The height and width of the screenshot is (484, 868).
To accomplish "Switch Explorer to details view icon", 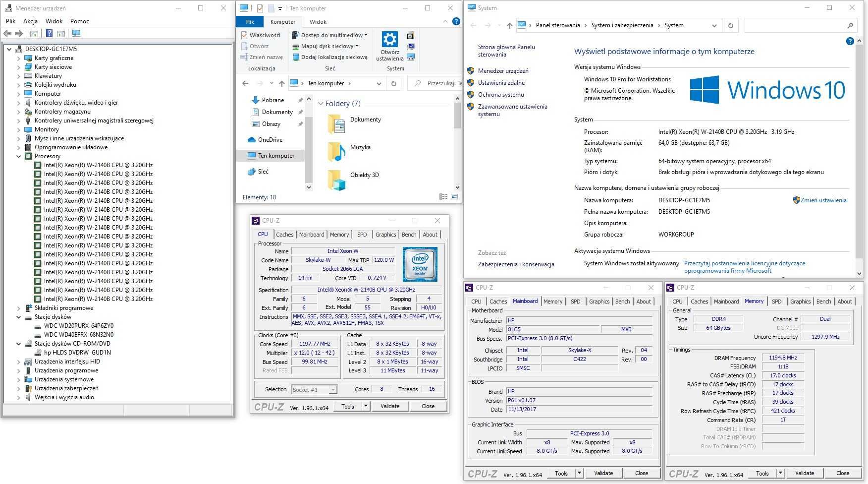I will click(x=443, y=197).
